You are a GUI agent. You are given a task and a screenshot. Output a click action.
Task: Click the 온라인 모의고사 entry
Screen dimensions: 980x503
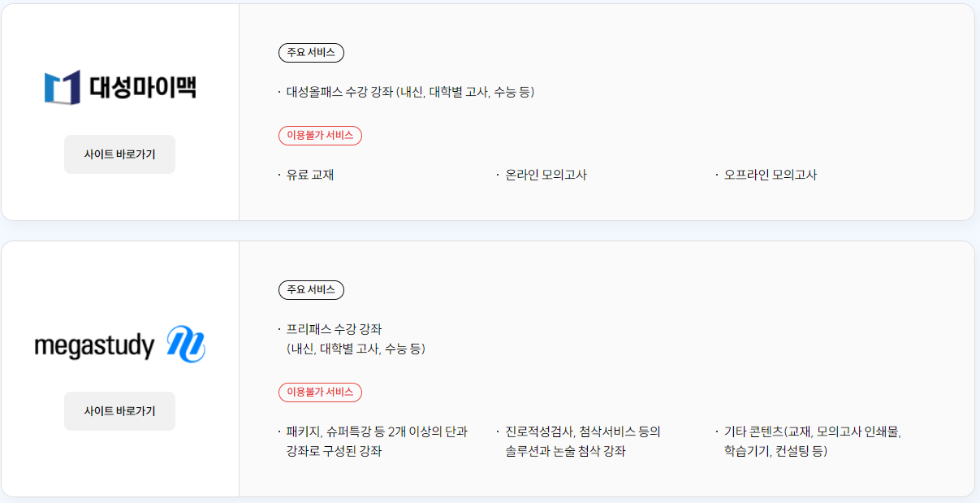click(x=542, y=173)
